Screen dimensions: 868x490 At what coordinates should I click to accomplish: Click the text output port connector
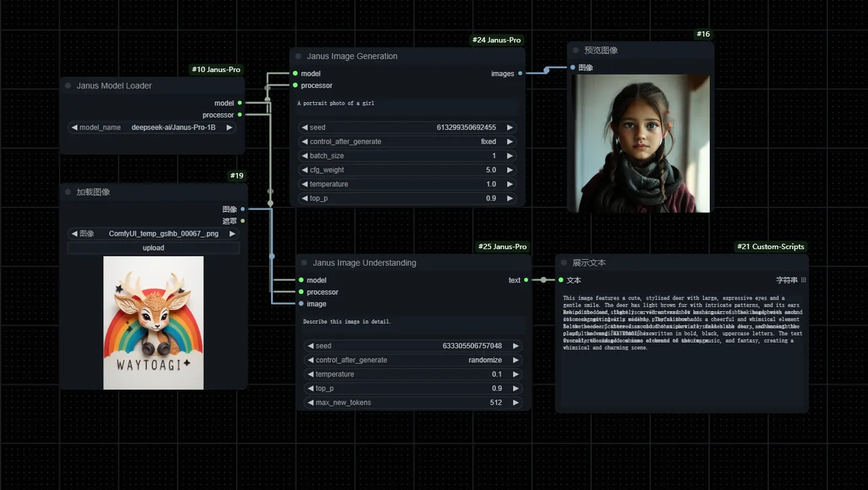click(x=526, y=281)
